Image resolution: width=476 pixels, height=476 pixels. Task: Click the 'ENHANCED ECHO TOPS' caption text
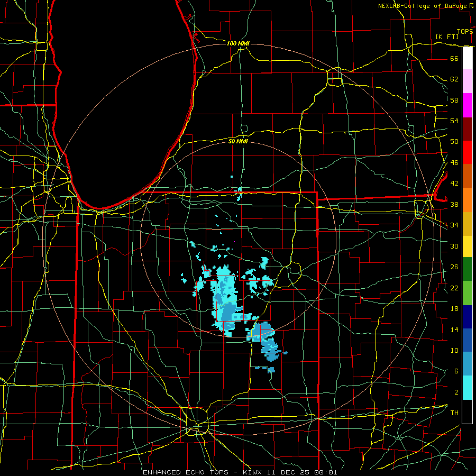(185, 472)
